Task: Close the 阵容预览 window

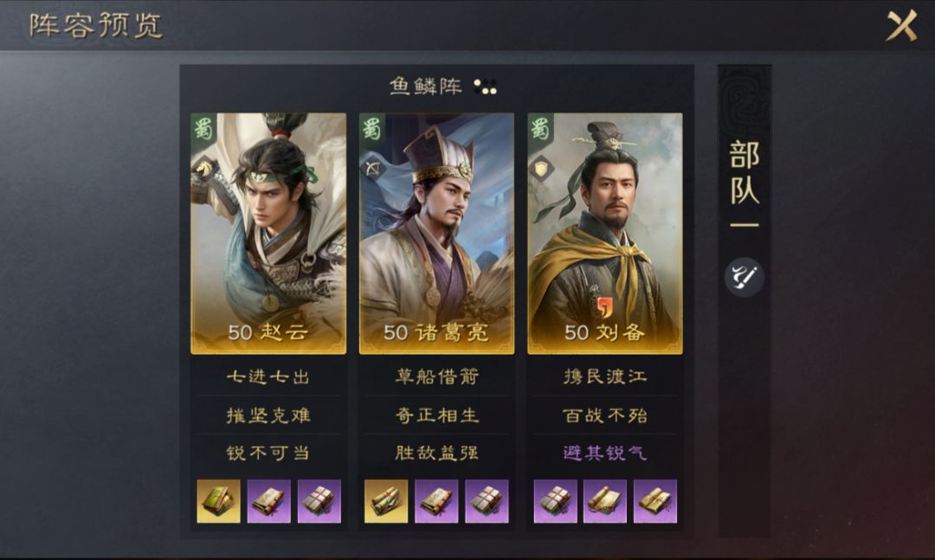Action: [901, 26]
